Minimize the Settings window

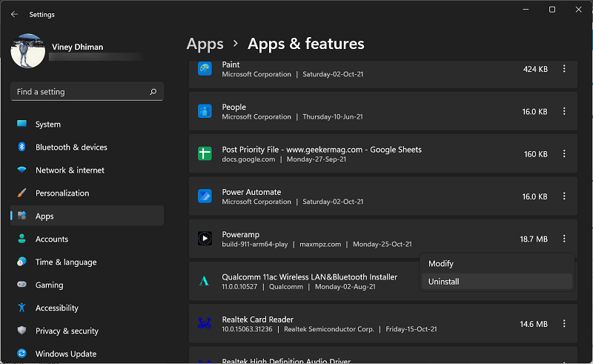[526, 10]
